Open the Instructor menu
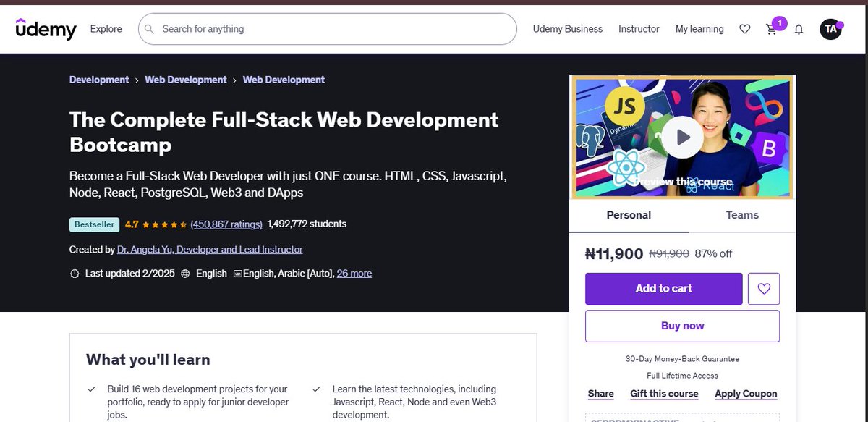 (x=639, y=29)
